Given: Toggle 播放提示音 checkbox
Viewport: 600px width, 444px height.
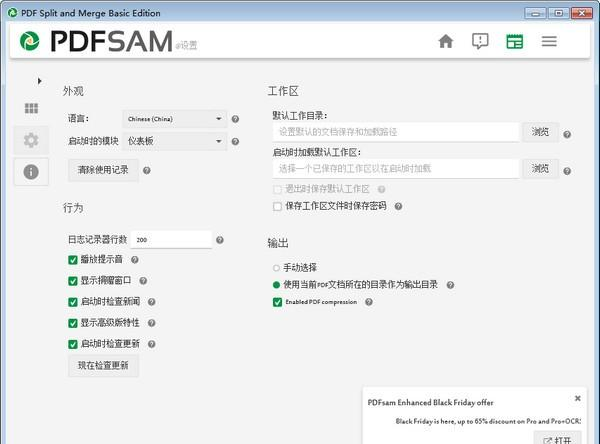Looking at the screenshot, I should click(73, 260).
